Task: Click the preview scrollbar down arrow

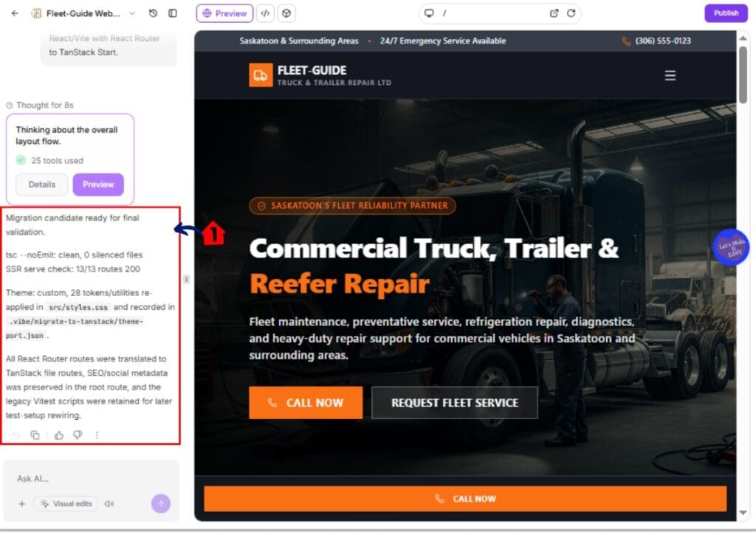Action: click(743, 513)
